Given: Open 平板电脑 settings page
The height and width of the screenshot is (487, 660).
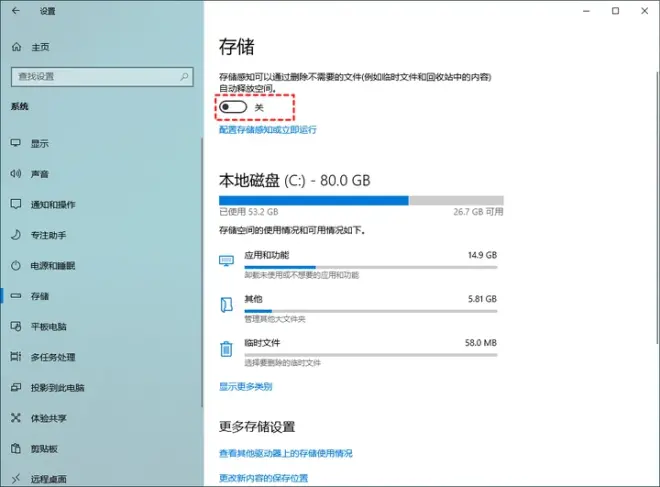Looking at the screenshot, I should [48, 327].
